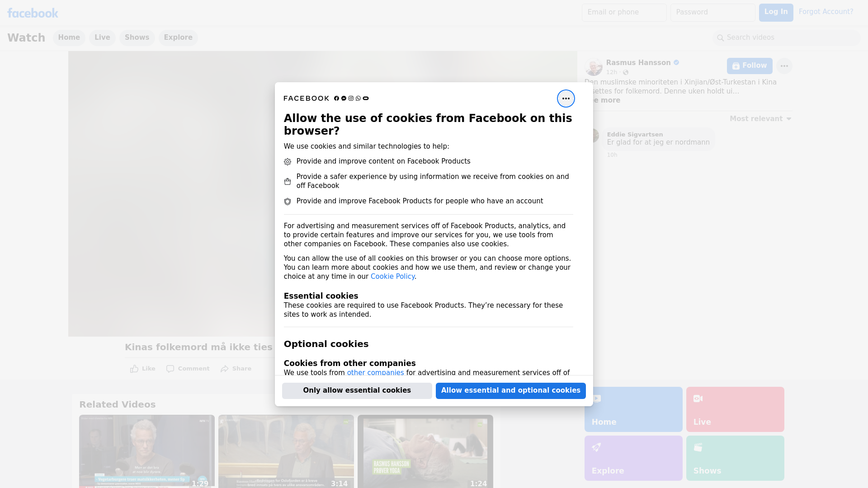The width and height of the screenshot is (868, 488).
Task: Click the Messenger icon in the dialog header
Action: 344,99
